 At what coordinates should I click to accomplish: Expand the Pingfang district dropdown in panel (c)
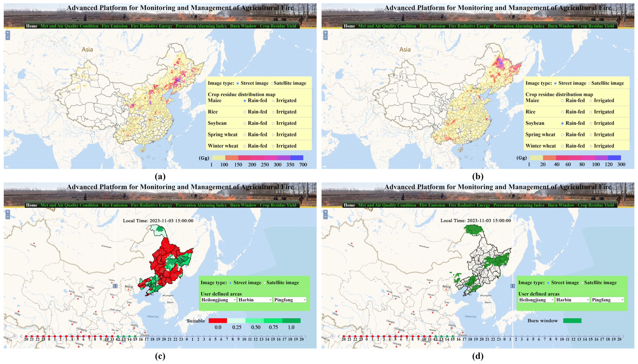click(290, 300)
